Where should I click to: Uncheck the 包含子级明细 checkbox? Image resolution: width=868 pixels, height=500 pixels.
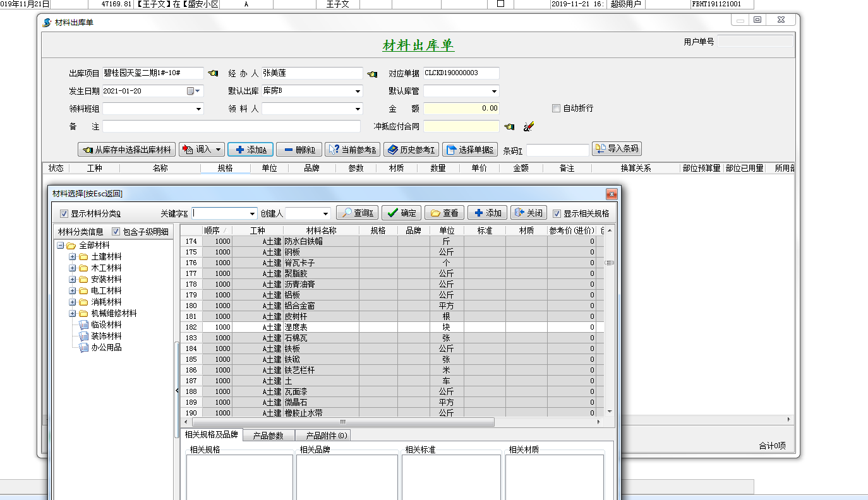coord(116,232)
